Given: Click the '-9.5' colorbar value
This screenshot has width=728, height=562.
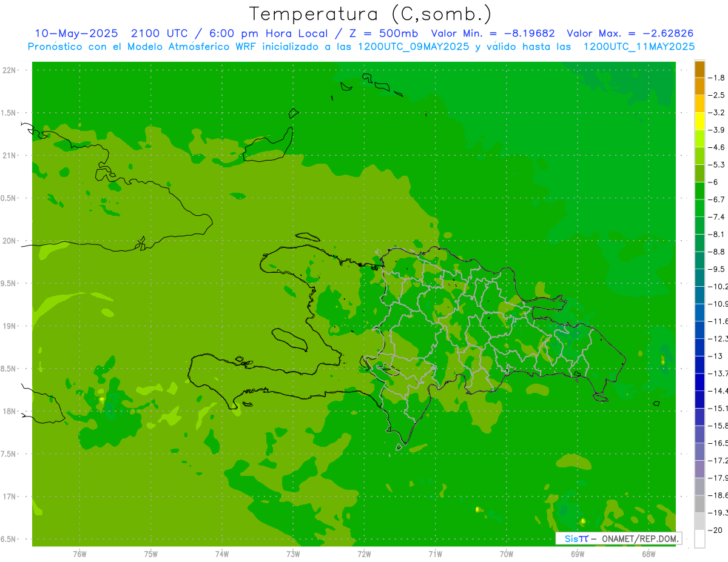Looking at the screenshot, I should [x=717, y=269].
